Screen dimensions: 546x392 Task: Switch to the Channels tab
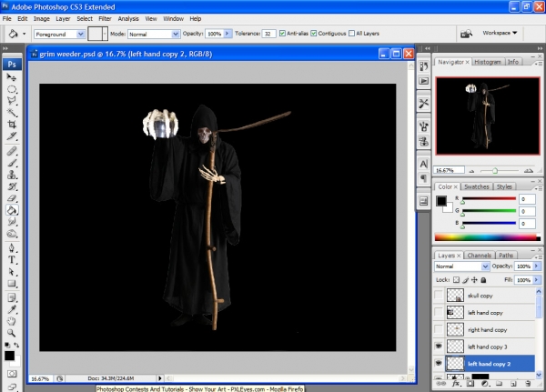[480, 256]
